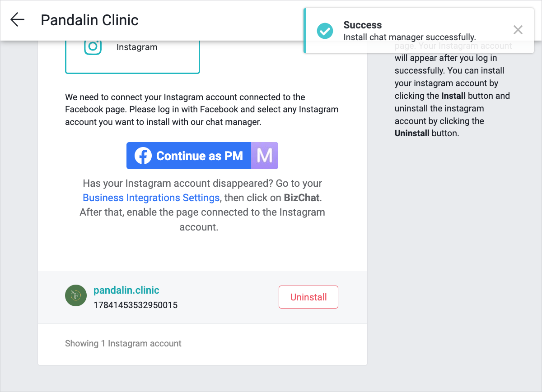The width and height of the screenshot is (542, 392).
Task: Click the purple M avatar
Action: (x=265, y=156)
